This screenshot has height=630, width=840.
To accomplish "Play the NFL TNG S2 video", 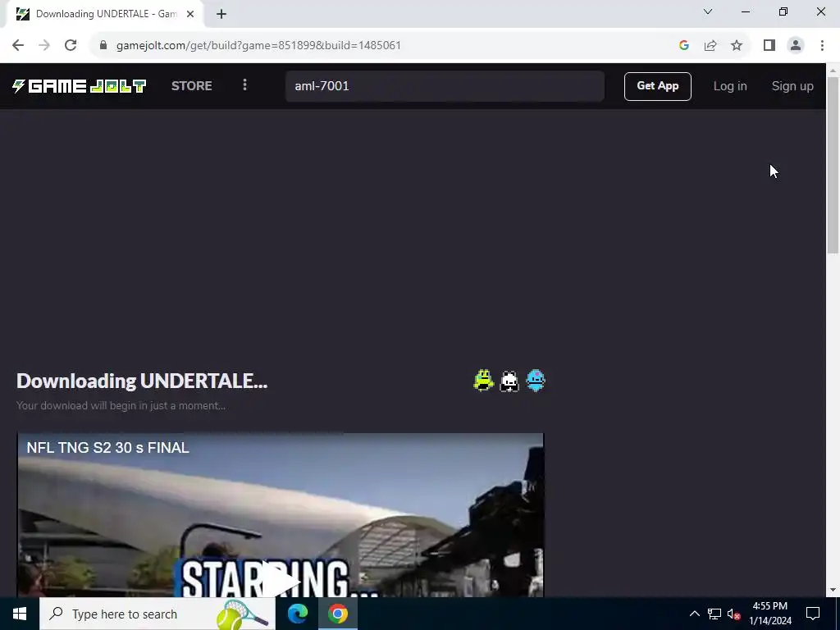I will click(281, 580).
